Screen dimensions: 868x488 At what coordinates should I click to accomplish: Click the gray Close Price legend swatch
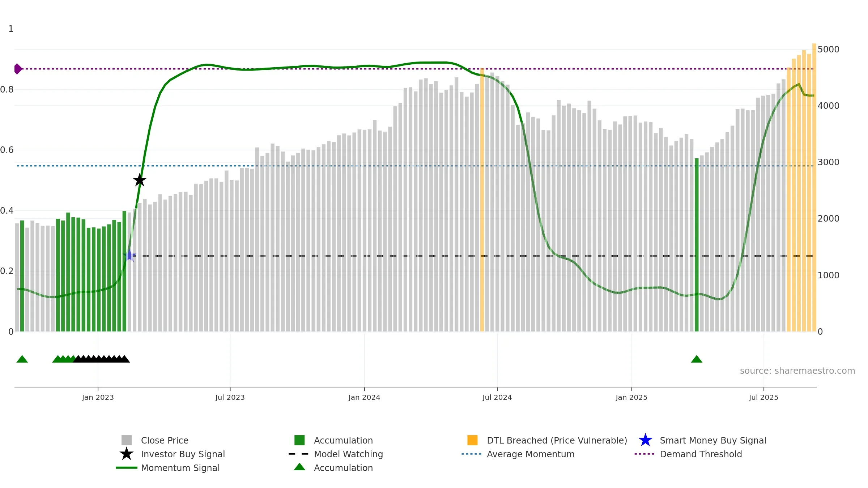pos(127,440)
